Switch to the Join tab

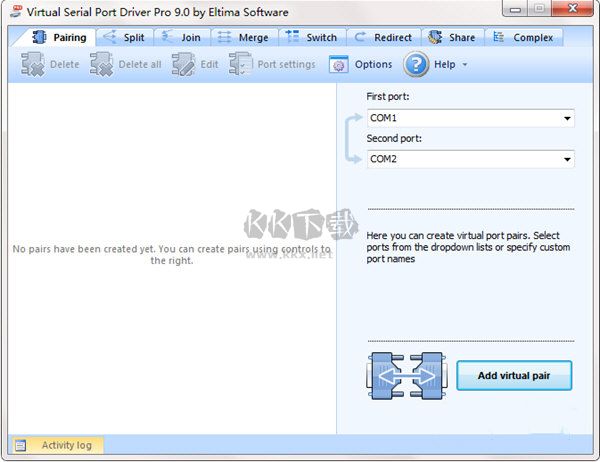tap(182, 38)
